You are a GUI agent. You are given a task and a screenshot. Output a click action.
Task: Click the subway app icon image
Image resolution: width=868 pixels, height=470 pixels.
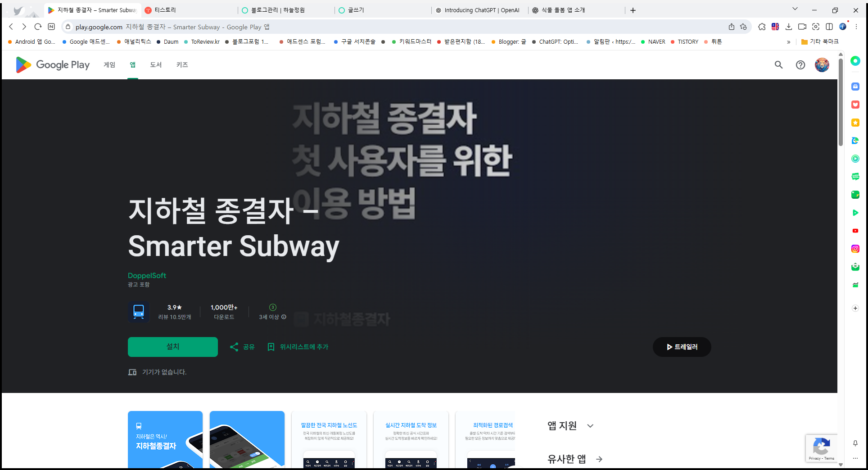click(139, 311)
